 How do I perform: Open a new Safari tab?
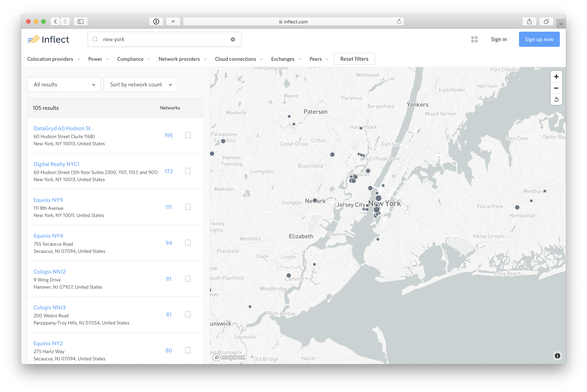click(561, 24)
